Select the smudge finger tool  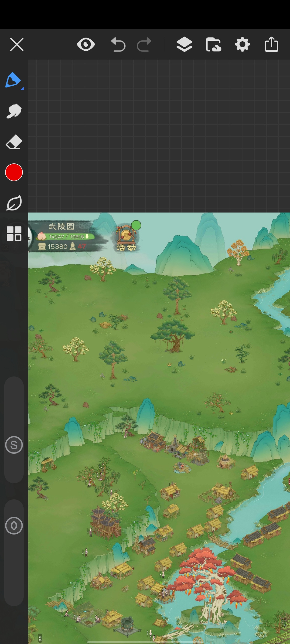click(x=14, y=111)
